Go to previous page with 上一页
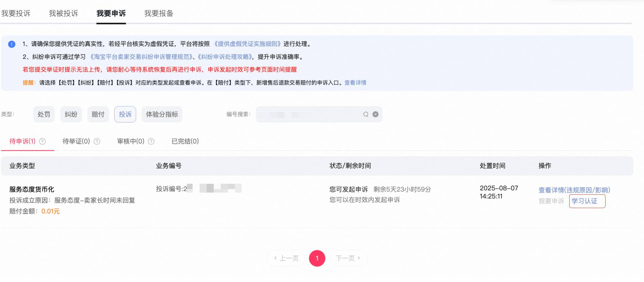The width and height of the screenshot is (644, 282). coord(286,258)
